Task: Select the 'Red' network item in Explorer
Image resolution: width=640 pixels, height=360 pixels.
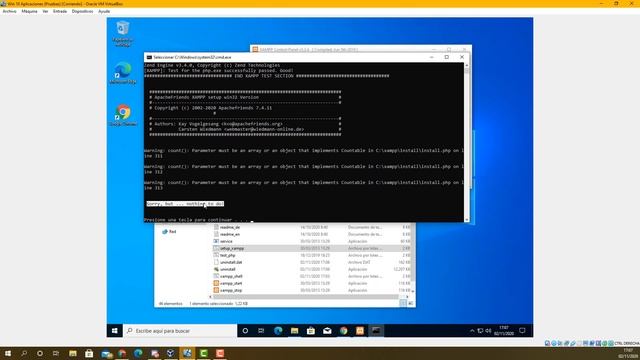Action: (169, 231)
